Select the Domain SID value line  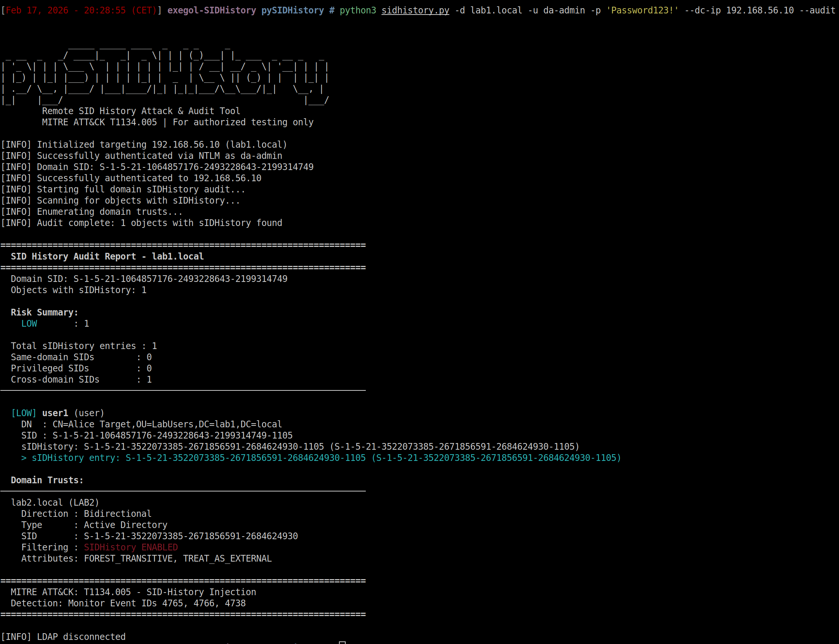click(x=149, y=279)
